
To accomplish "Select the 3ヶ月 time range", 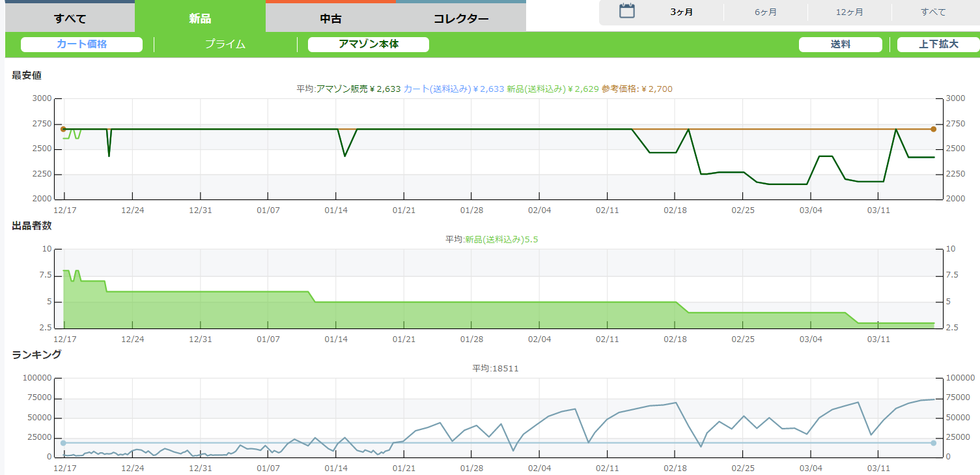I will [x=681, y=12].
